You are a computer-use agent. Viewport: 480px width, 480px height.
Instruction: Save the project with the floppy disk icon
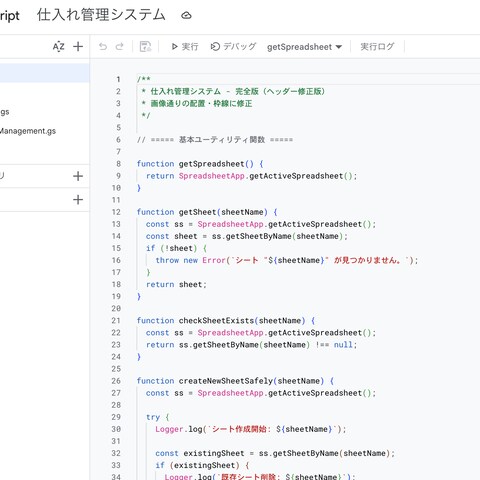click(x=145, y=46)
